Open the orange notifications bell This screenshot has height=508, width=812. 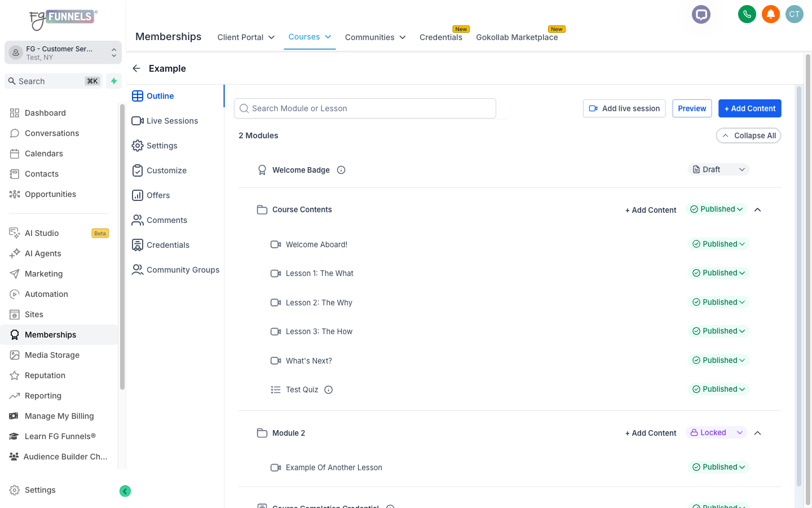(x=771, y=14)
